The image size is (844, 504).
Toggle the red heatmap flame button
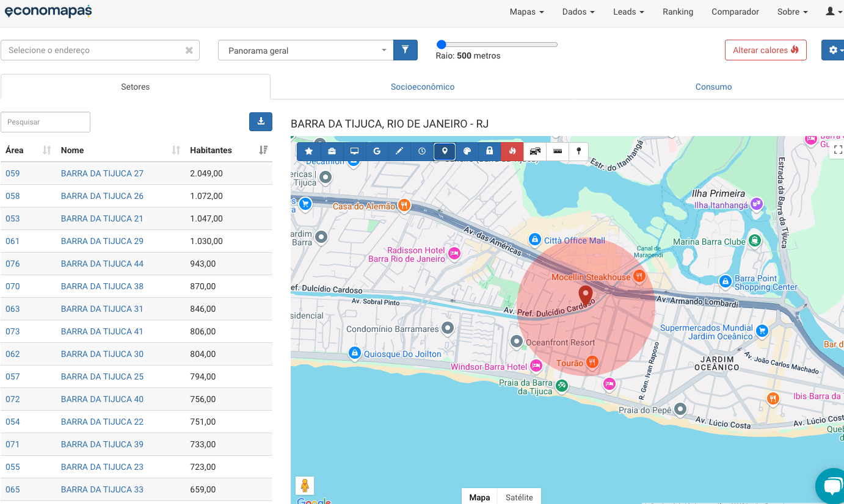tap(512, 151)
